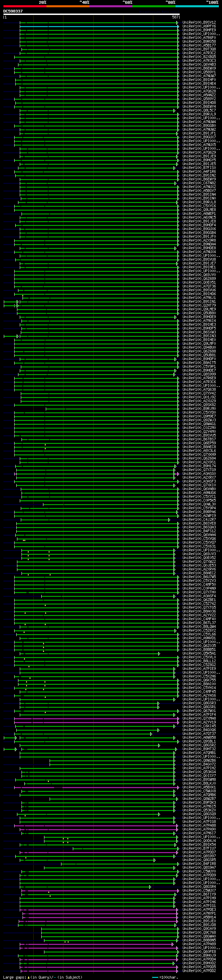Image resolution: width=222 pixels, height=980 pixels.
Task: Select the UniRef100_B8AEC2 entry
Action: (x=199, y=573)
